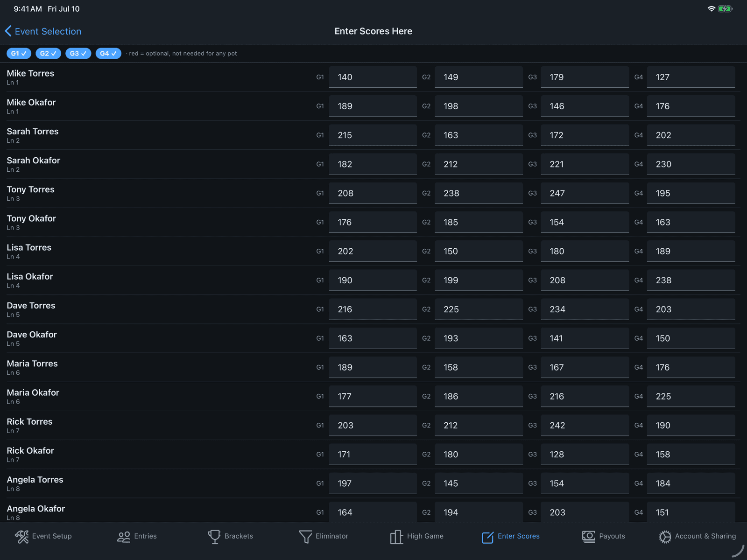747x560 pixels.
Task: Switch to the Brackets tab
Action: 230,537
